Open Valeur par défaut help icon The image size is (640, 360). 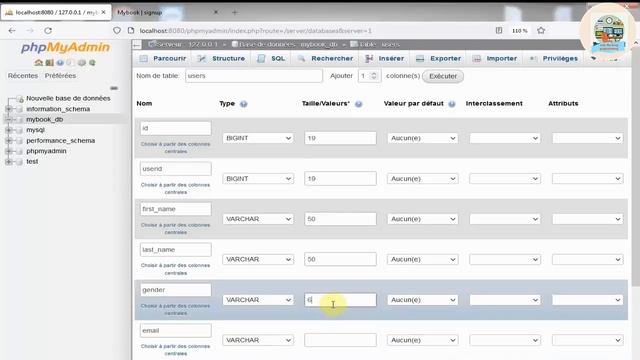pos(452,104)
